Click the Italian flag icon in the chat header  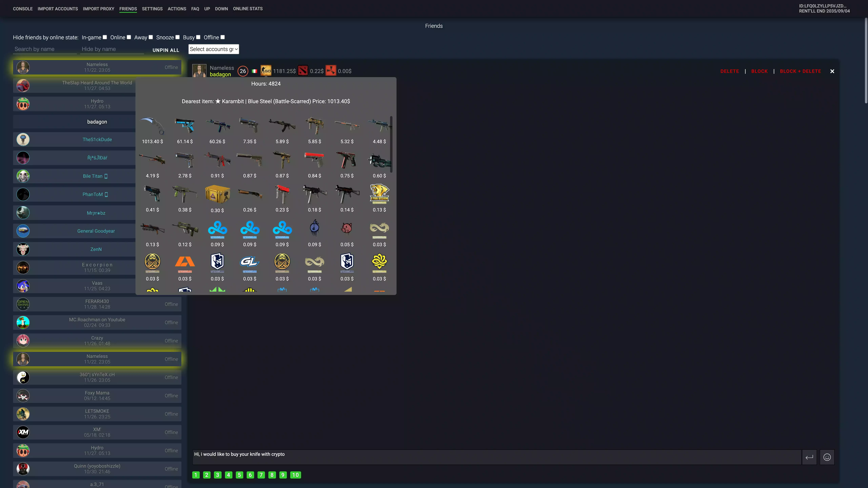click(x=254, y=71)
